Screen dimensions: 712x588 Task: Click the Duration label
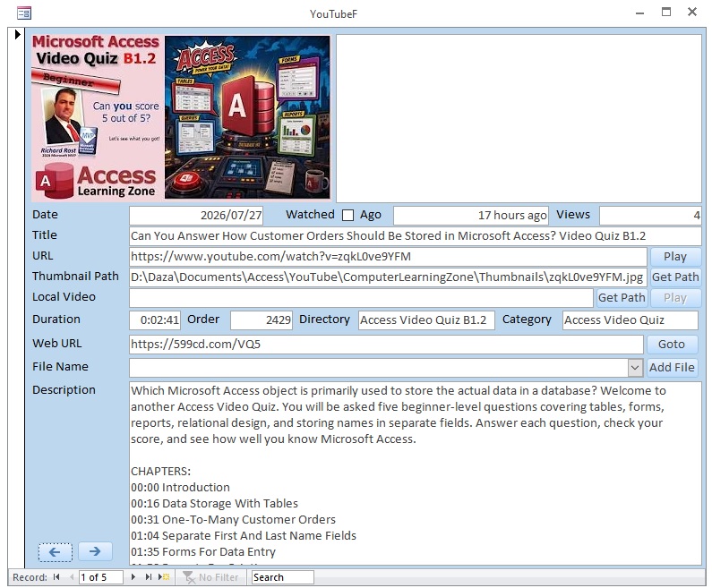click(56, 320)
